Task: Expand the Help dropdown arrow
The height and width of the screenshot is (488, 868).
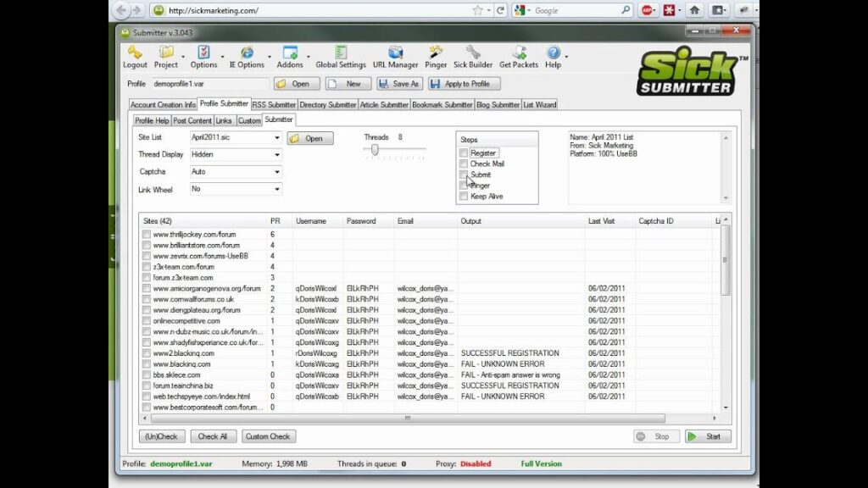Action: (x=566, y=57)
